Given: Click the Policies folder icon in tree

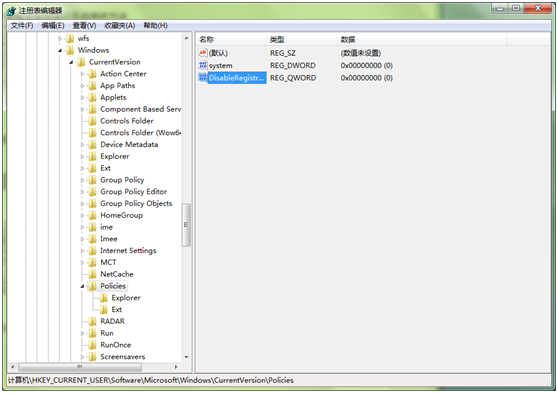Looking at the screenshot, I should click(x=92, y=286).
